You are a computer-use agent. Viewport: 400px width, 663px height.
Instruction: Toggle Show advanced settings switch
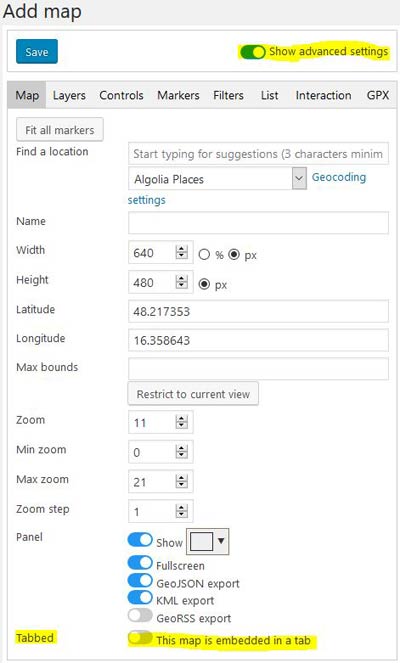click(x=252, y=52)
